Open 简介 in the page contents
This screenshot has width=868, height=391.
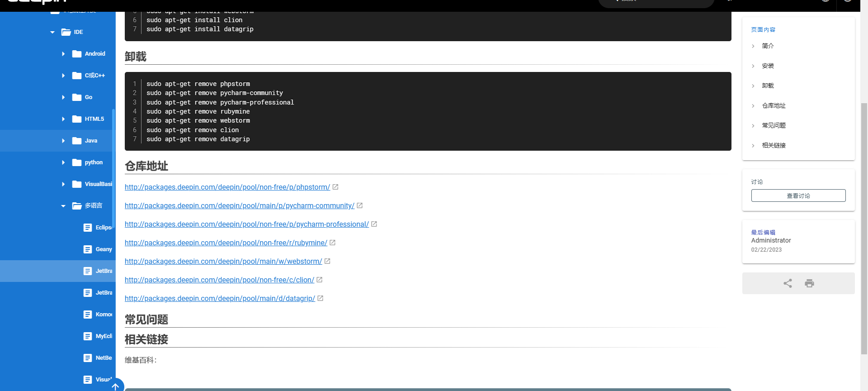(768, 46)
